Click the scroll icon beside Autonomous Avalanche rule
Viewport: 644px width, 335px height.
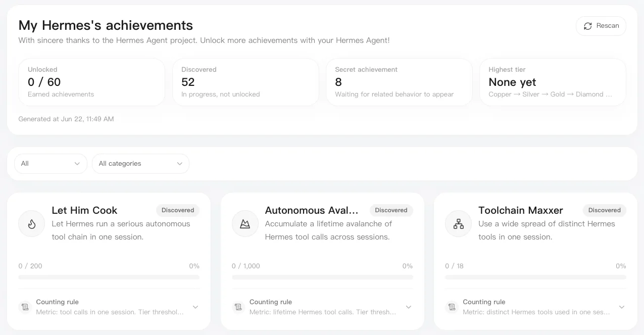tap(238, 307)
